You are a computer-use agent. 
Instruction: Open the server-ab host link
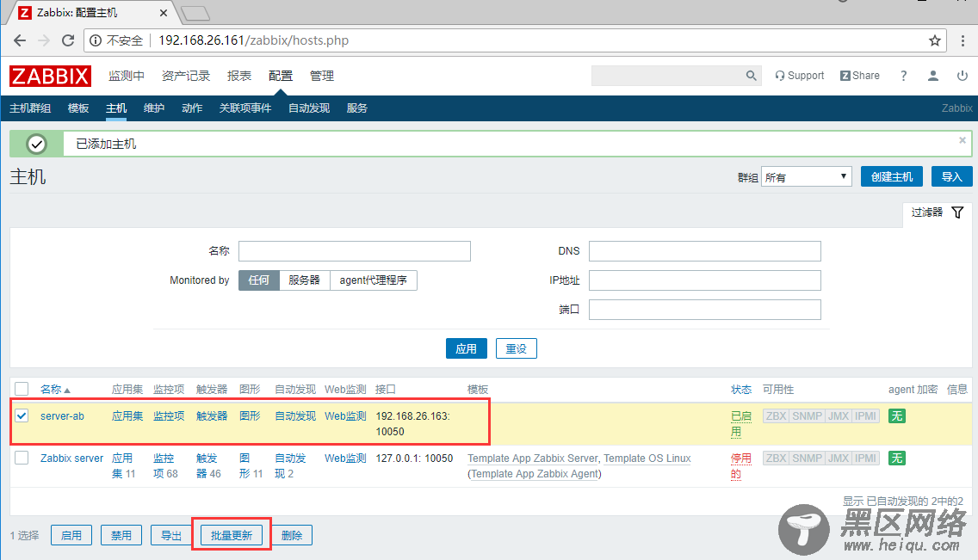[62, 416]
